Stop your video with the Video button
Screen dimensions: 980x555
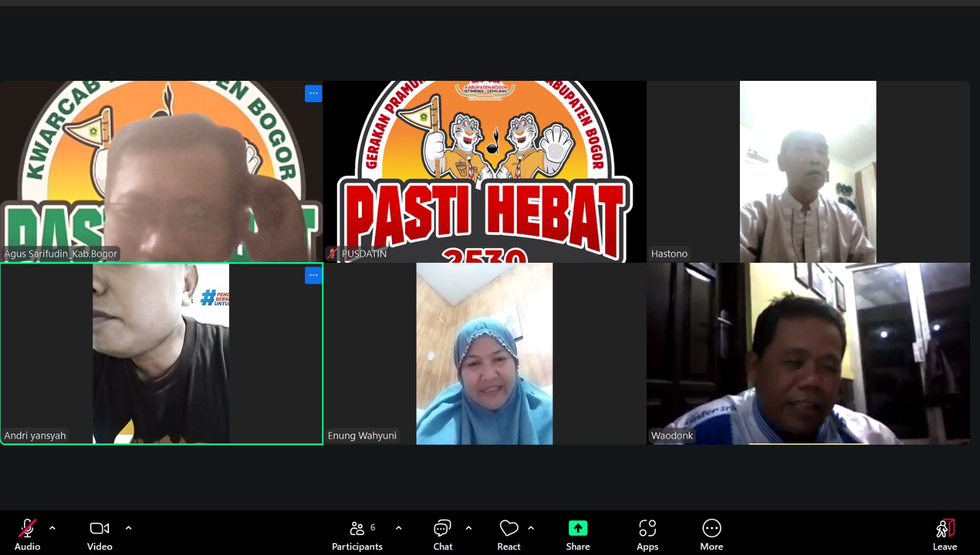(99, 533)
